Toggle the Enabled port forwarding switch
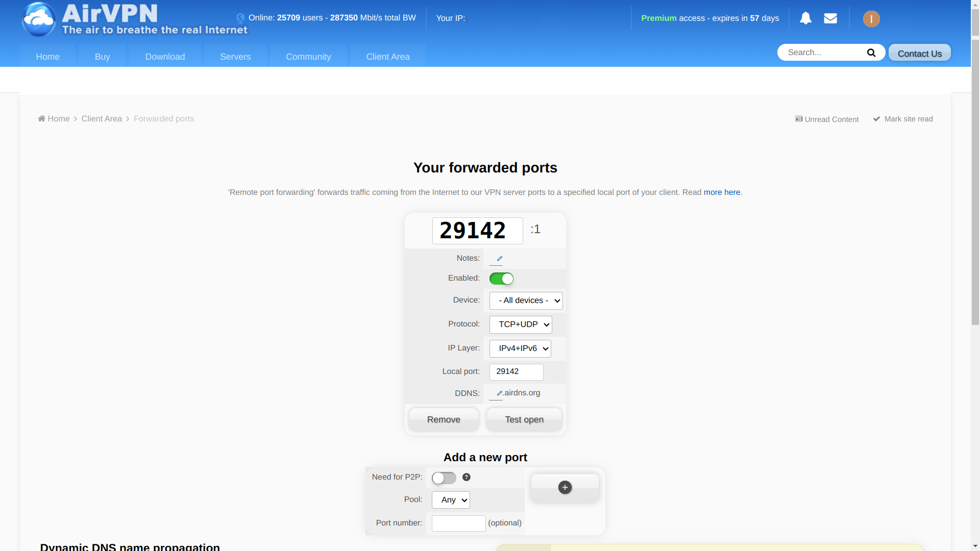The width and height of the screenshot is (980, 551). tap(501, 278)
